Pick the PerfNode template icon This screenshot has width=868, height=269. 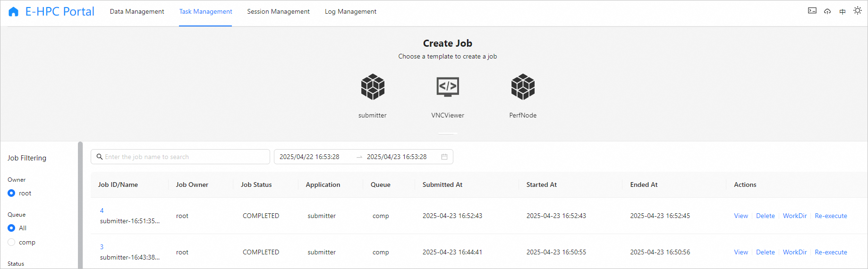(523, 87)
